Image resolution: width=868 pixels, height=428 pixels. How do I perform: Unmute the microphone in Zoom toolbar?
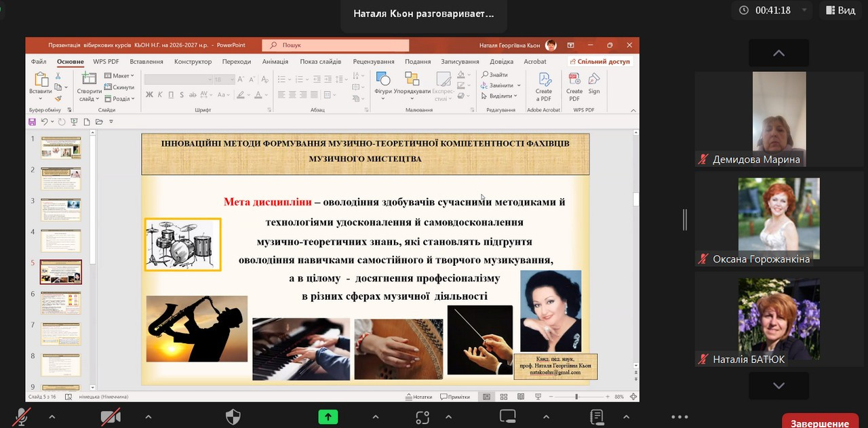(21, 417)
